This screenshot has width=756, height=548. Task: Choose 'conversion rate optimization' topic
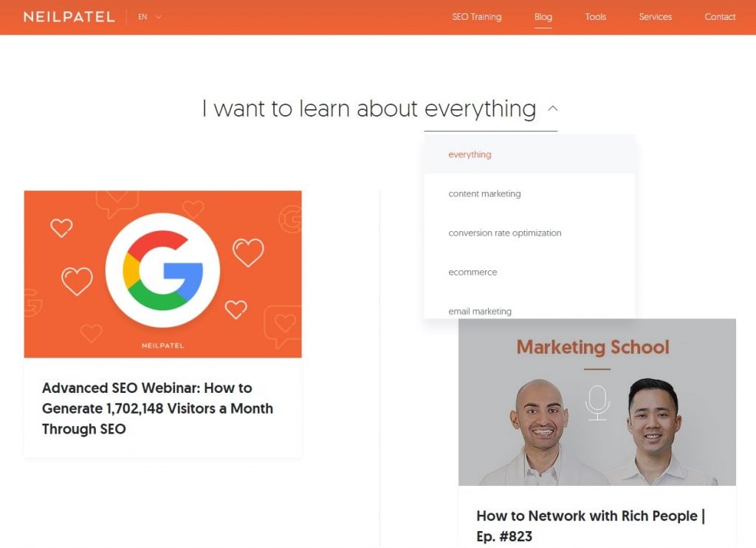click(x=504, y=233)
